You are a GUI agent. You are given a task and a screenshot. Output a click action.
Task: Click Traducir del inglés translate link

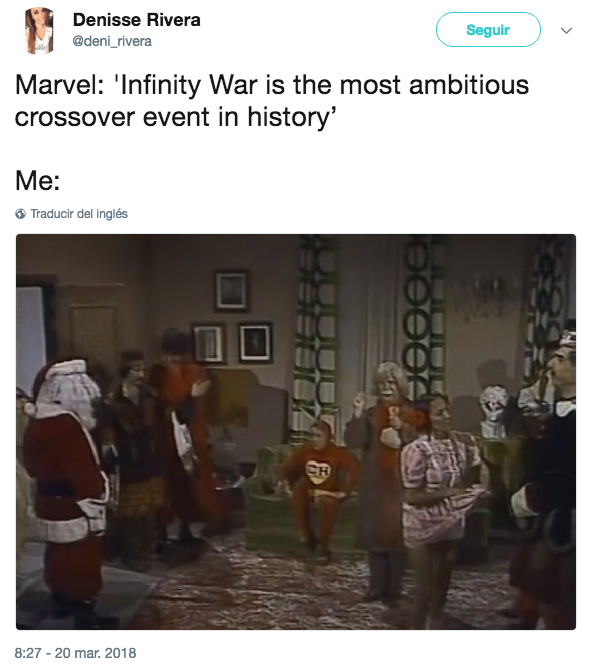click(x=79, y=214)
